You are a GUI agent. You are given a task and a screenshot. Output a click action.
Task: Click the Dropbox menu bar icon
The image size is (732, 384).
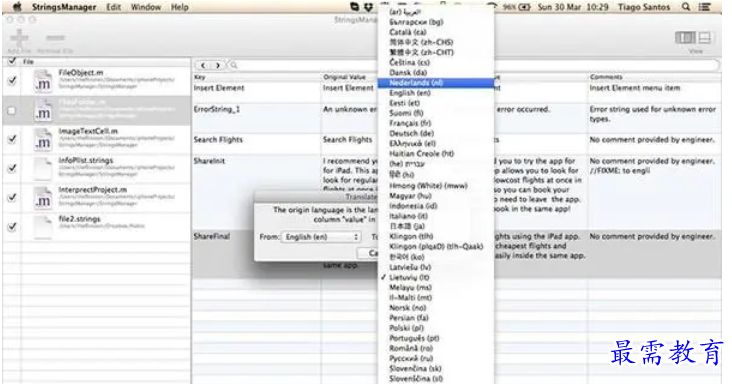[x=368, y=7]
